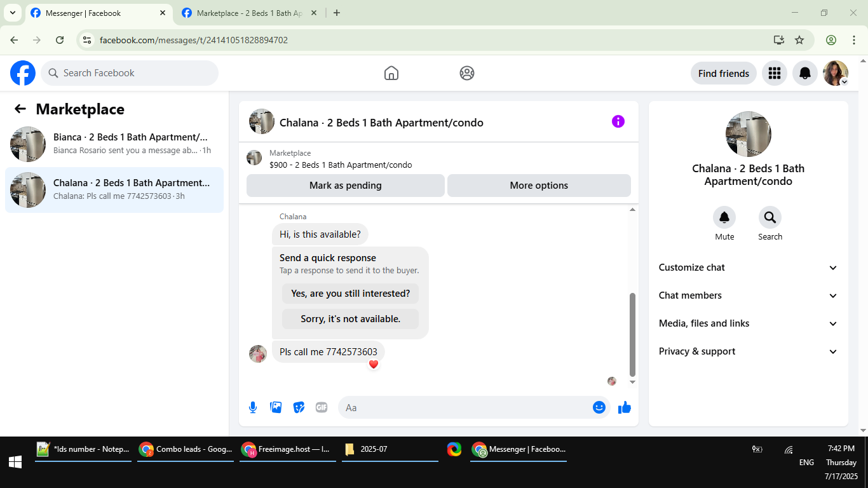Open the 2025-07 folder in taskbar
The height and width of the screenshot is (488, 868).
pyautogui.click(x=390, y=449)
